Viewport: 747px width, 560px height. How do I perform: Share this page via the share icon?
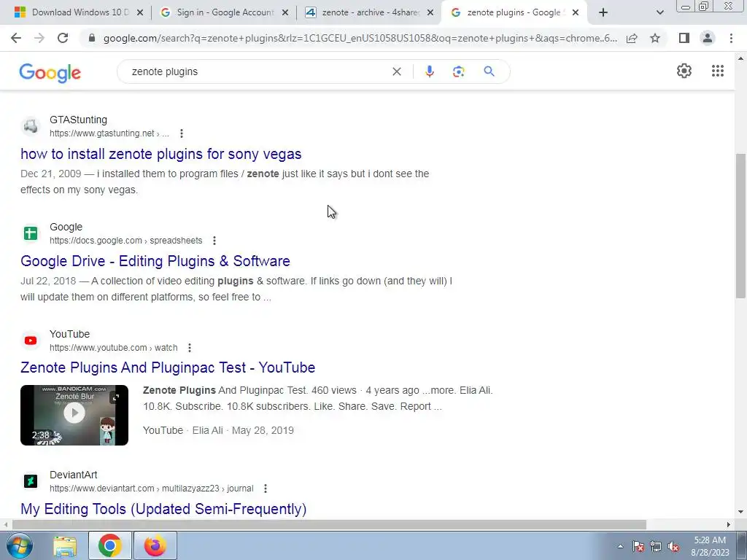coord(632,38)
